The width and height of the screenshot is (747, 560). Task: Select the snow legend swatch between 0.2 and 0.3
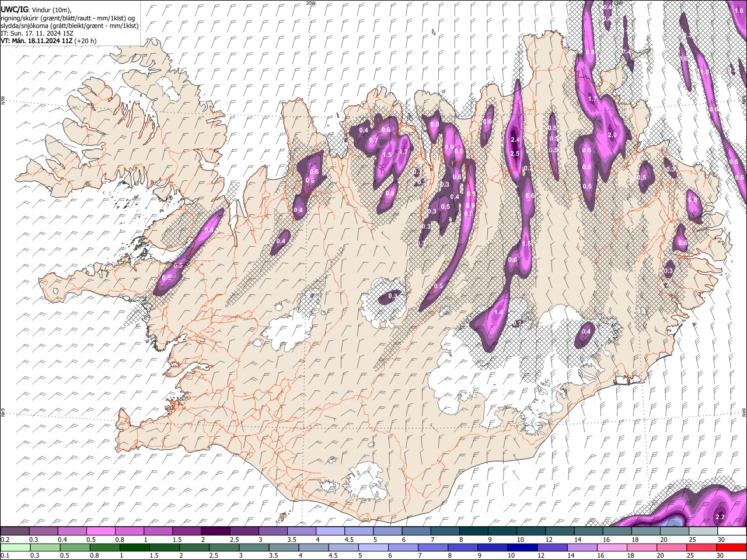coord(15,531)
